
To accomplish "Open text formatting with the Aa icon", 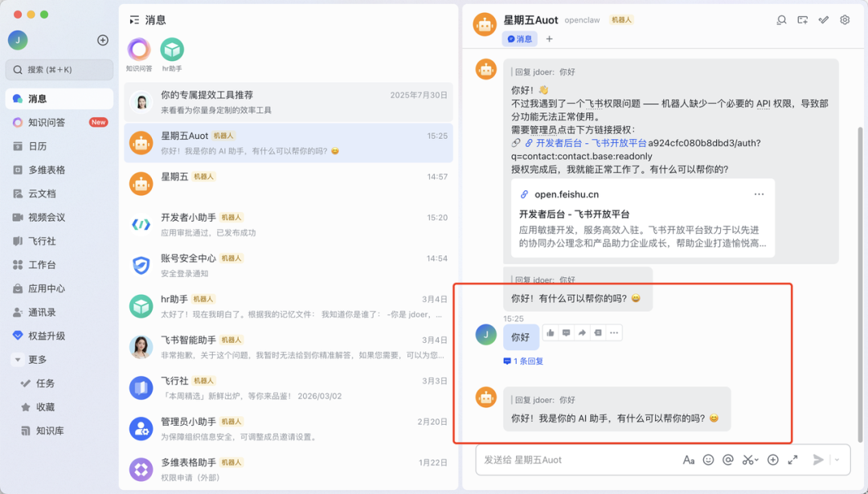I will point(690,459).
